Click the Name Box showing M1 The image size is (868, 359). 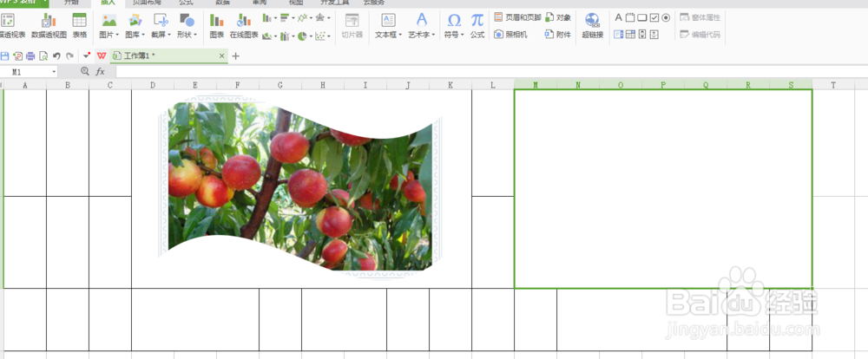[25, 72]
